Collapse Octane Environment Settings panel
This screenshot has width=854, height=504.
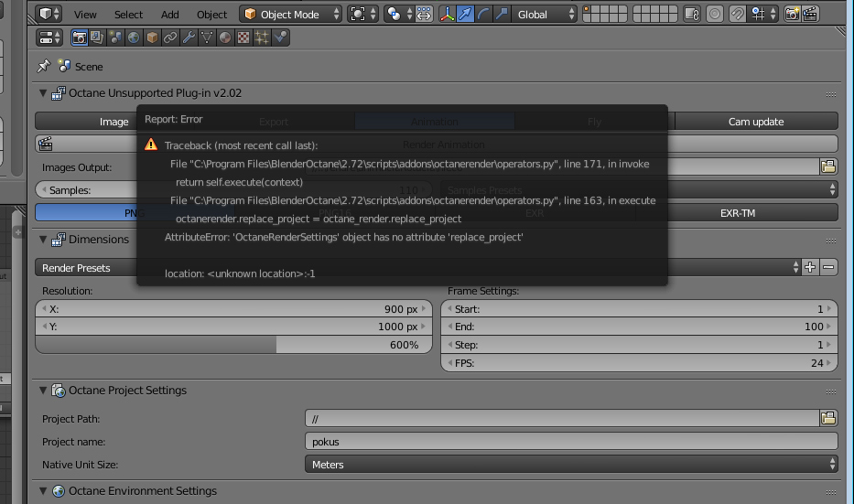coord(43,491)
